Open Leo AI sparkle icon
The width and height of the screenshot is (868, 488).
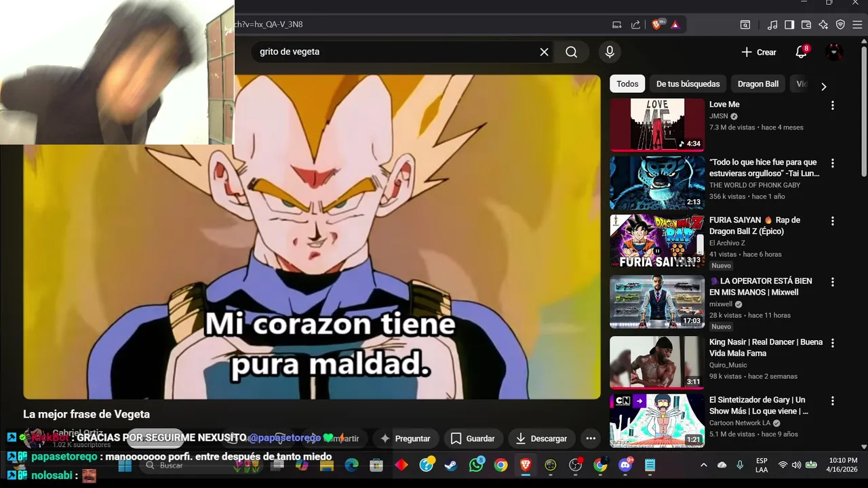click(823, 24)
